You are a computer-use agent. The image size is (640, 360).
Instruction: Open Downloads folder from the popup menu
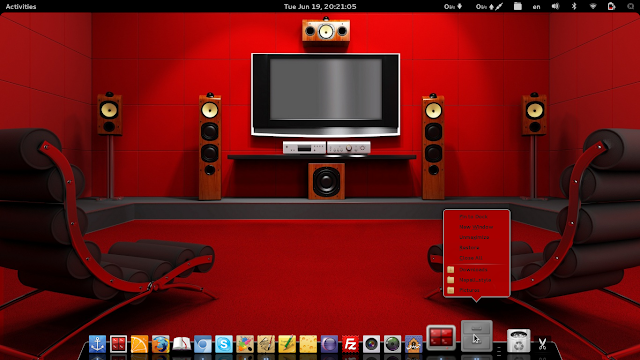[x=473, y=270]
